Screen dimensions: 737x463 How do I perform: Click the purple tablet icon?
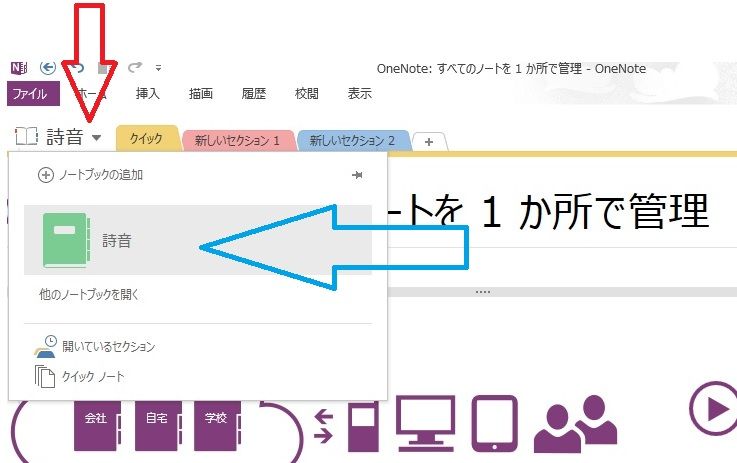coord(494,424)
